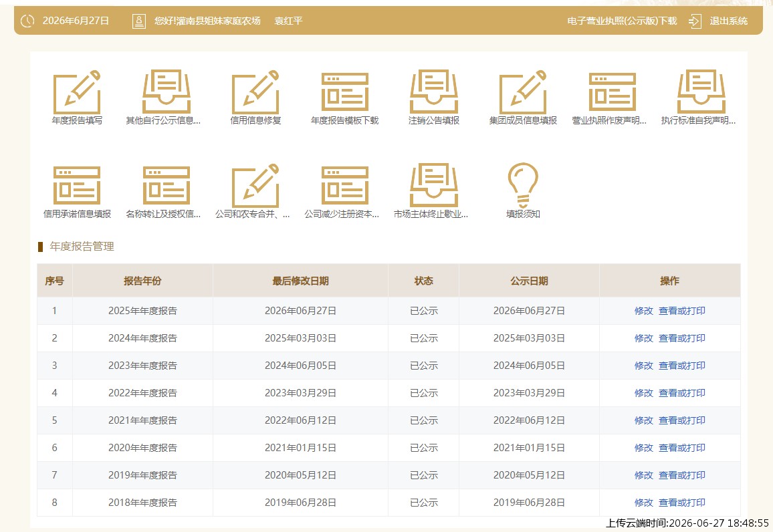The image size is (773, 532).
Task: Open 其他自行公示信息 icon
Action: coord(166,92)
